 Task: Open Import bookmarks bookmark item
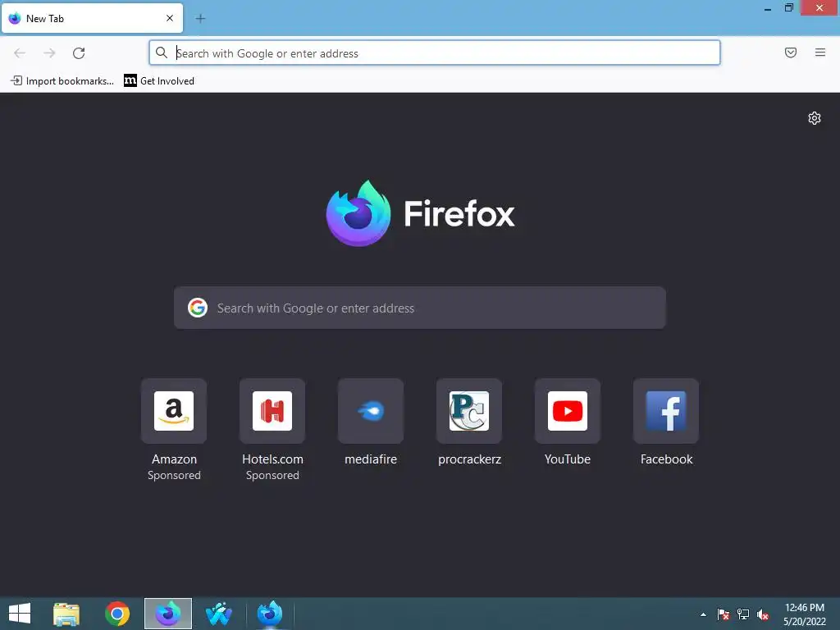click(62, 81)
